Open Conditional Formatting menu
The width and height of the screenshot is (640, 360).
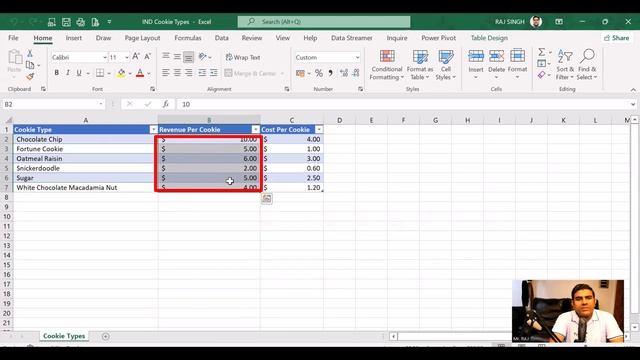(387, 64)
